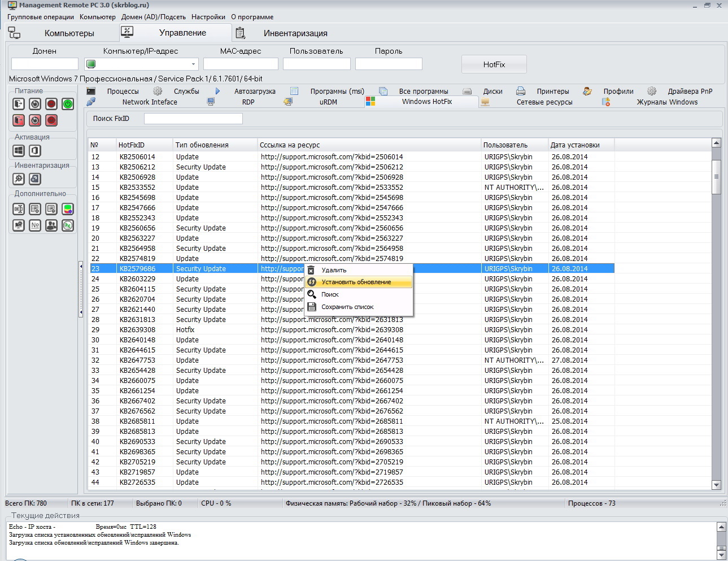The image size is (728, 561).
Task: Open the RDP tab
Action: click(248, 102)
